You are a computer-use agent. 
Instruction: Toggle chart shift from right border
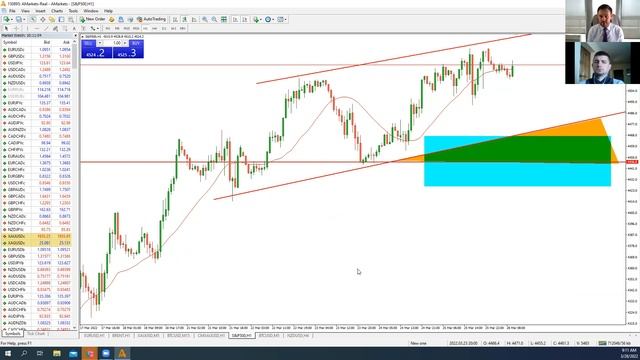[x=245, y=19]
